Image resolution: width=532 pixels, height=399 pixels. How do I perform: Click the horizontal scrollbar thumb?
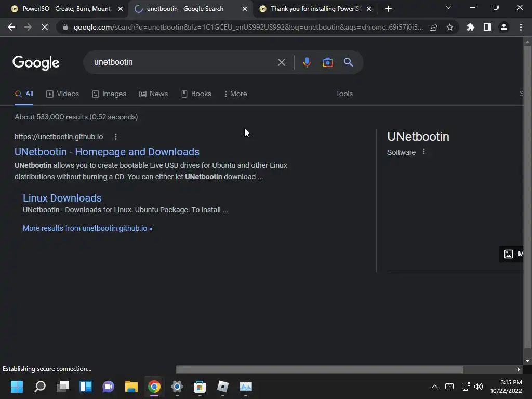coord(320,369)
